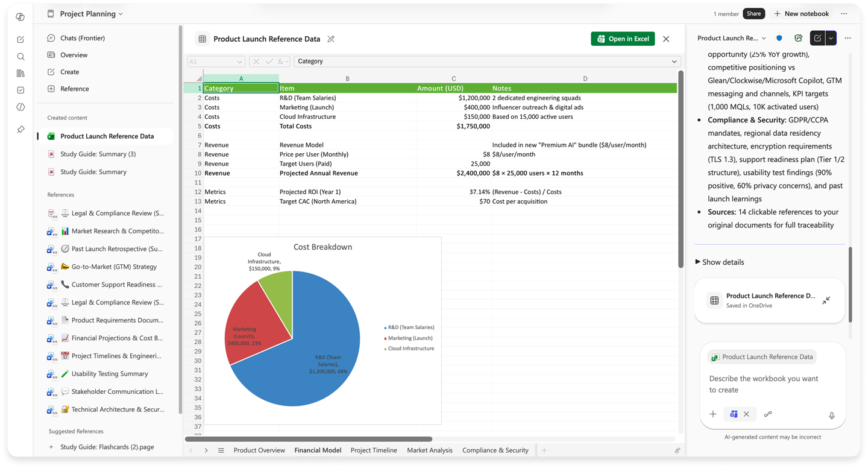Click in the formula bar showing Category

click(x=487, y=62)
